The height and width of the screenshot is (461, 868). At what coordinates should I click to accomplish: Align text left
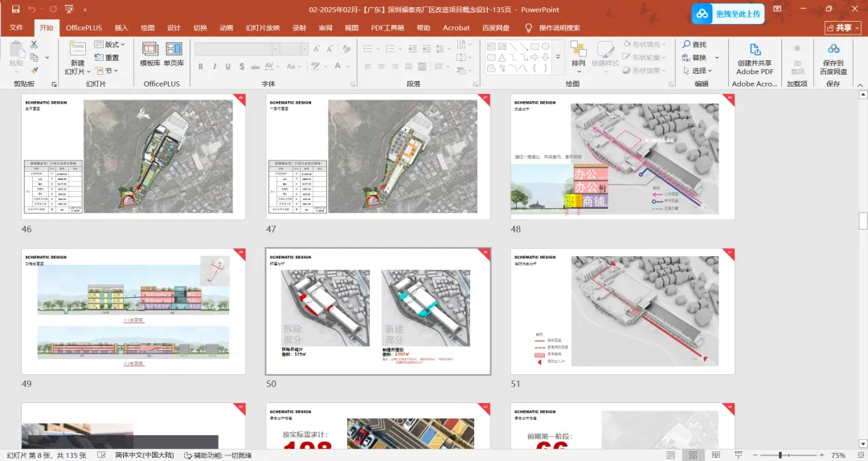point(368,67)
